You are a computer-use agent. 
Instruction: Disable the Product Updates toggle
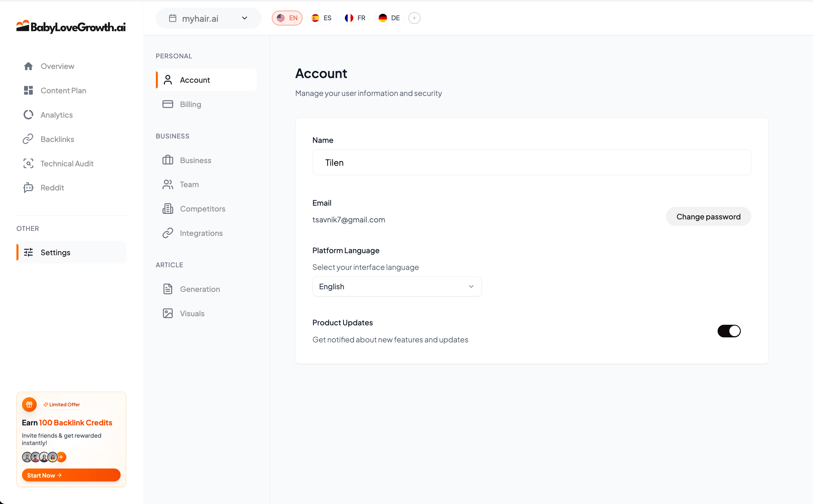pos(729,331)
